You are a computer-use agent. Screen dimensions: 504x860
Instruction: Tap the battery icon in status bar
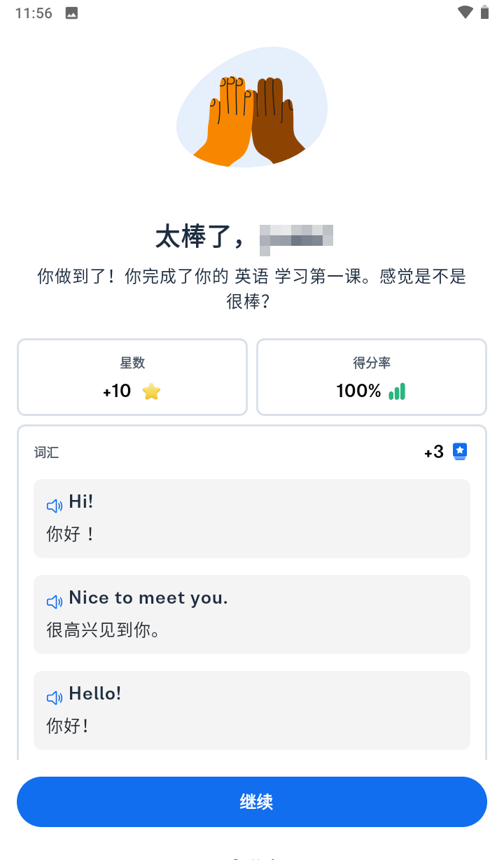(x=484, y=13)
